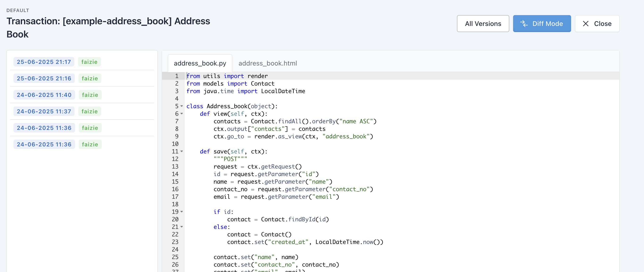Image resolution: width=644 pixels, height=272 pixels.
Task: Place cursor on the LocalDateTime import line
Action: [246, 91]
